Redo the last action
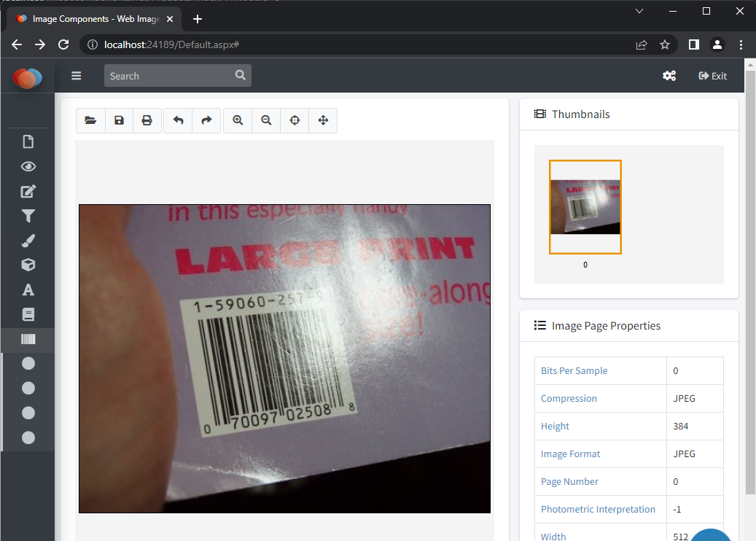The image size is (756, 541). [x=206, y=120]
